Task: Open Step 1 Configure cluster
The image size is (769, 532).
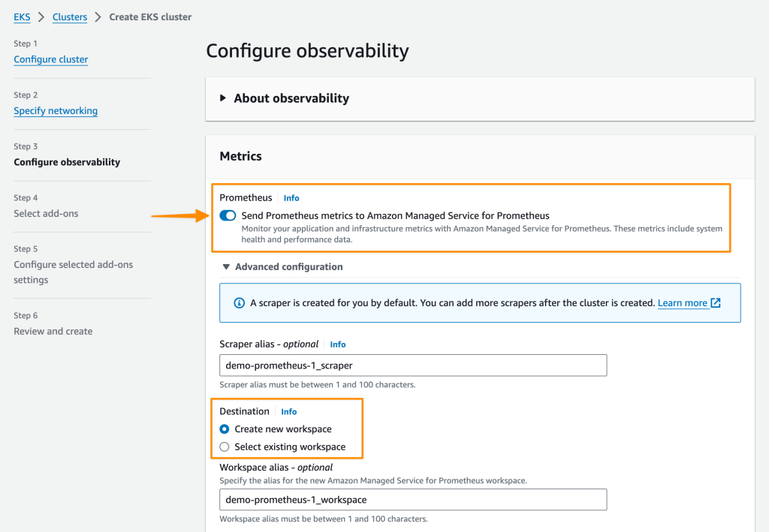Action: coord(51,59)
